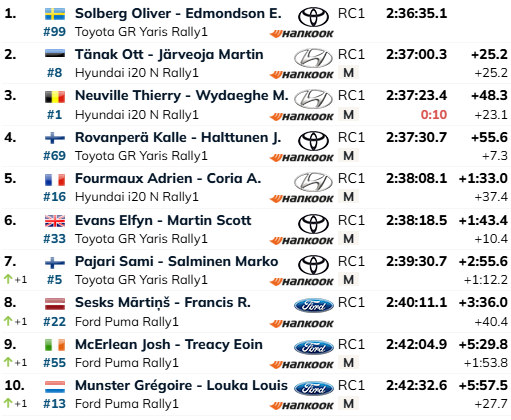Open Solberg Oliver - Edmondson E. entry
511x420 pixels.
178,14
